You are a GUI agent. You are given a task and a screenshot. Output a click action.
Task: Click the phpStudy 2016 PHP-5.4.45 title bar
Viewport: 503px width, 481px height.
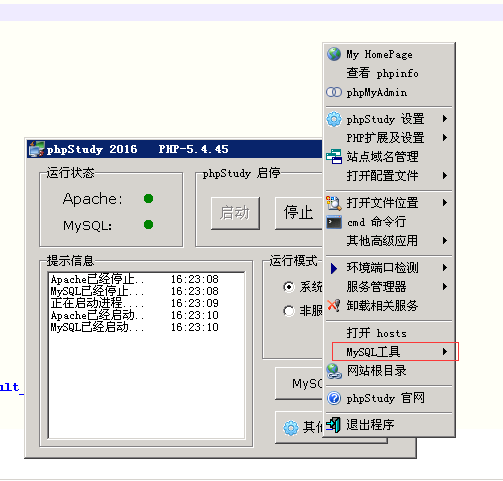click(x=175, y=149)
